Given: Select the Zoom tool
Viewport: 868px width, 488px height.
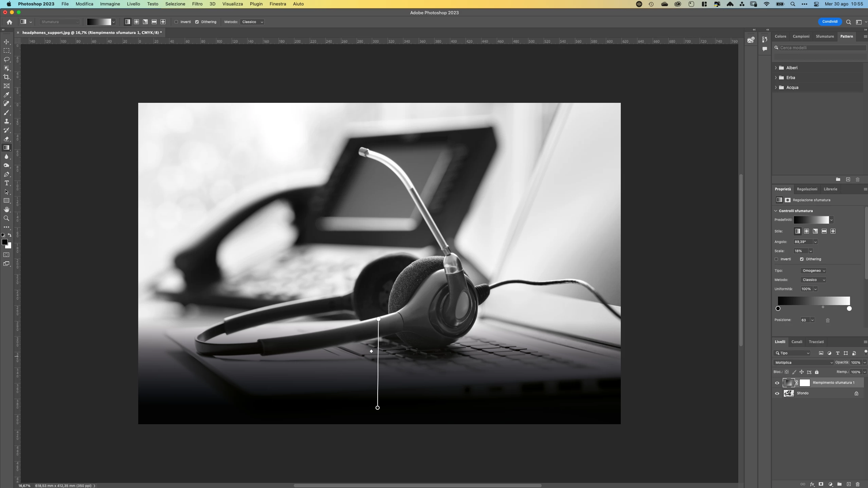Looking at the screenshot, I should click(x=6, y=219).
